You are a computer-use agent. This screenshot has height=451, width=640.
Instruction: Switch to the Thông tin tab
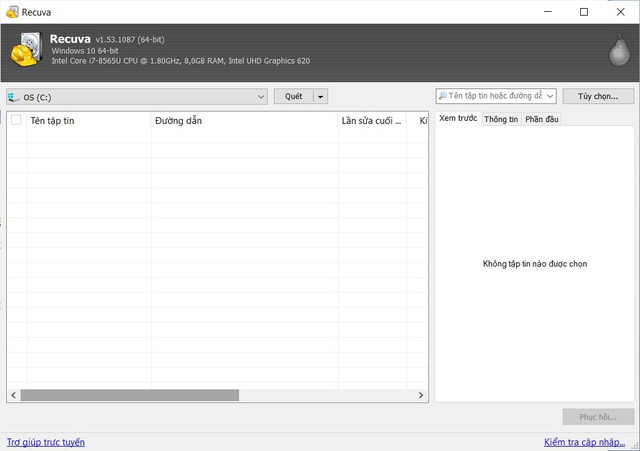tap(501, 120)
